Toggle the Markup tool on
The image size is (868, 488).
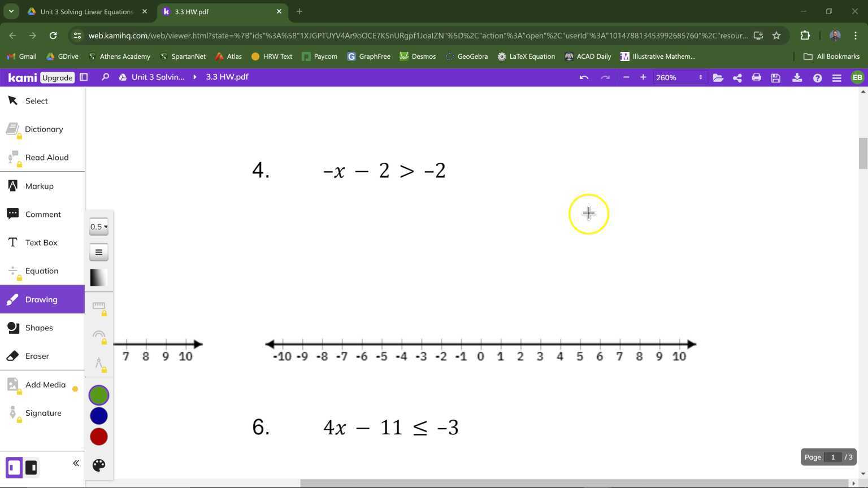click(39, 186)
